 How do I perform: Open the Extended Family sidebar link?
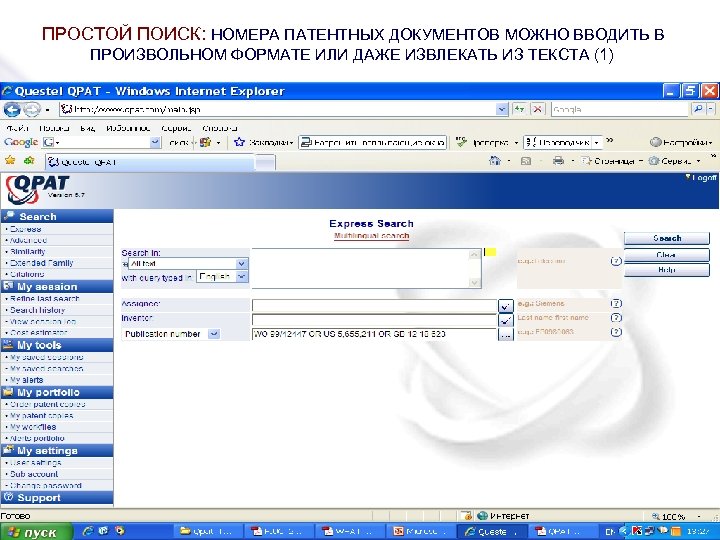pyautogui.click(x=41, y=263)
